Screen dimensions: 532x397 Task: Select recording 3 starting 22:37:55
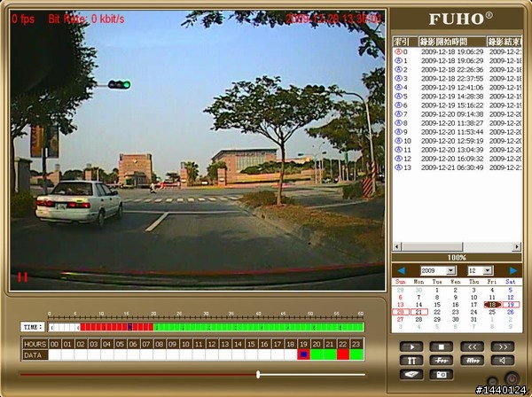(458, 78)
